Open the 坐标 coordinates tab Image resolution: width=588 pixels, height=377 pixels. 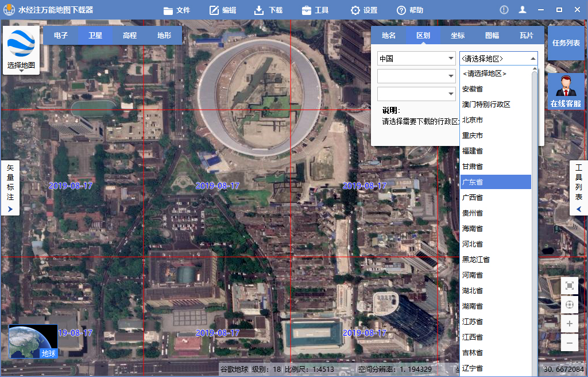458,35
